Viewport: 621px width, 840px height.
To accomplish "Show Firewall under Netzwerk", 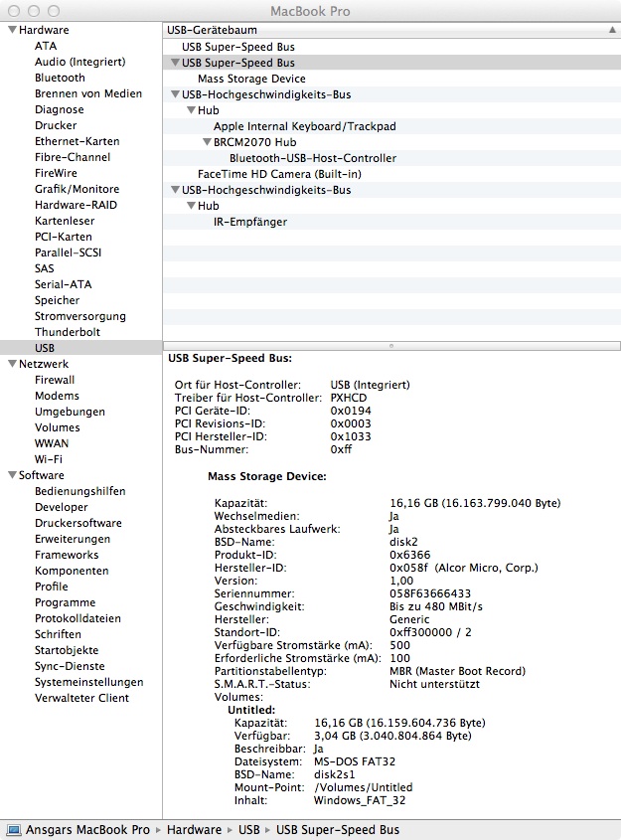I will click(x=55, y=380).
